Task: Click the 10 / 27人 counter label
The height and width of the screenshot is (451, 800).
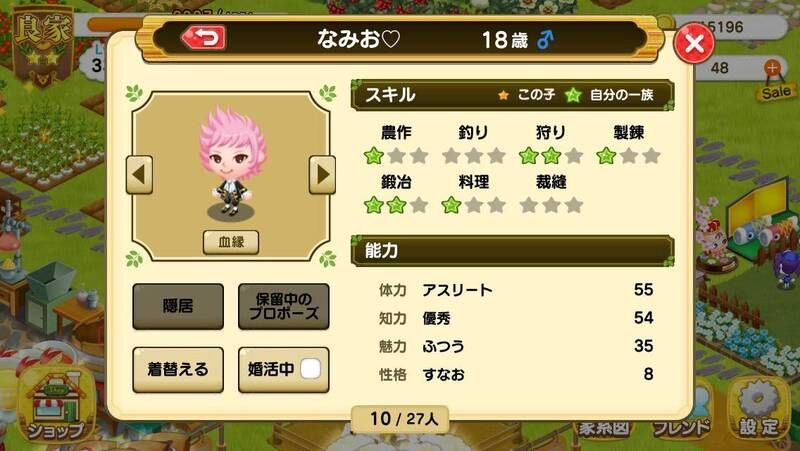Action: [401, 419]
